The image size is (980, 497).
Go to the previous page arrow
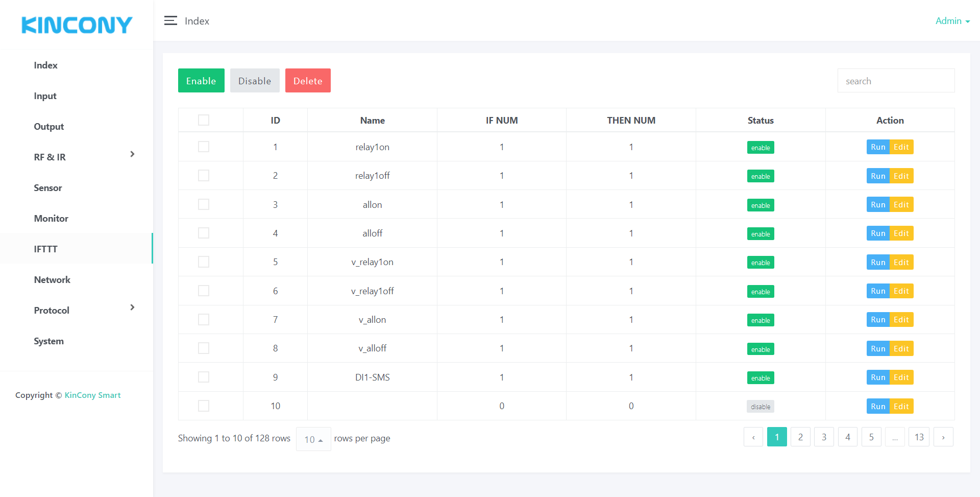(753, 437)
